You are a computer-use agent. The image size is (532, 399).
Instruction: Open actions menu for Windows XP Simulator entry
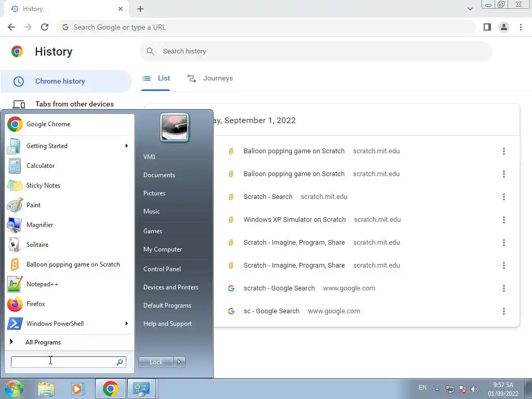click(504, 220)
